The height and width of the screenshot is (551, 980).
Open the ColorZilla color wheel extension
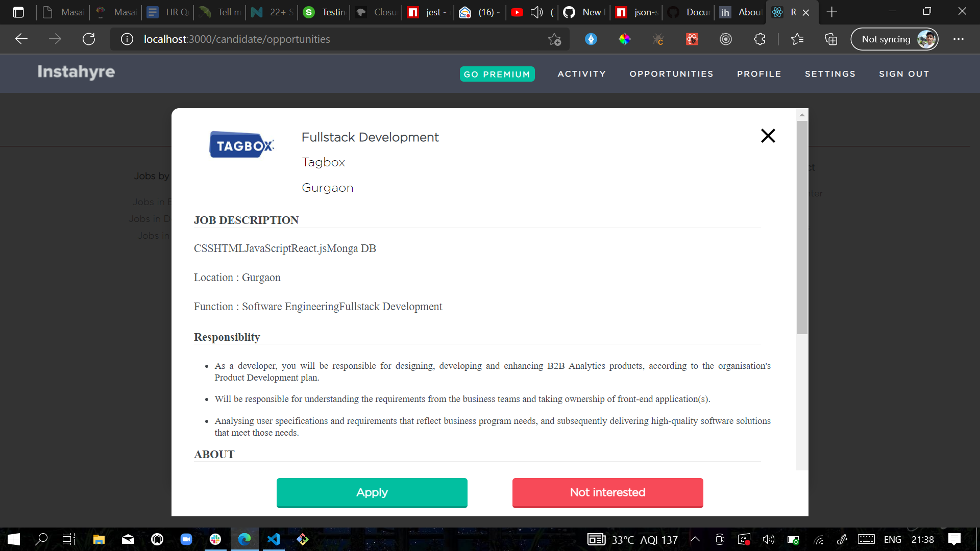coord(625,39)
